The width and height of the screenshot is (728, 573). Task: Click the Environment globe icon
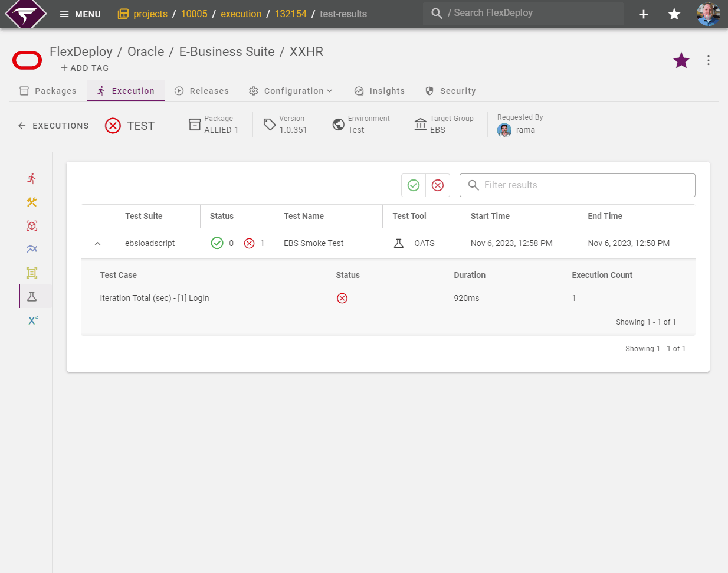[339, 125]
